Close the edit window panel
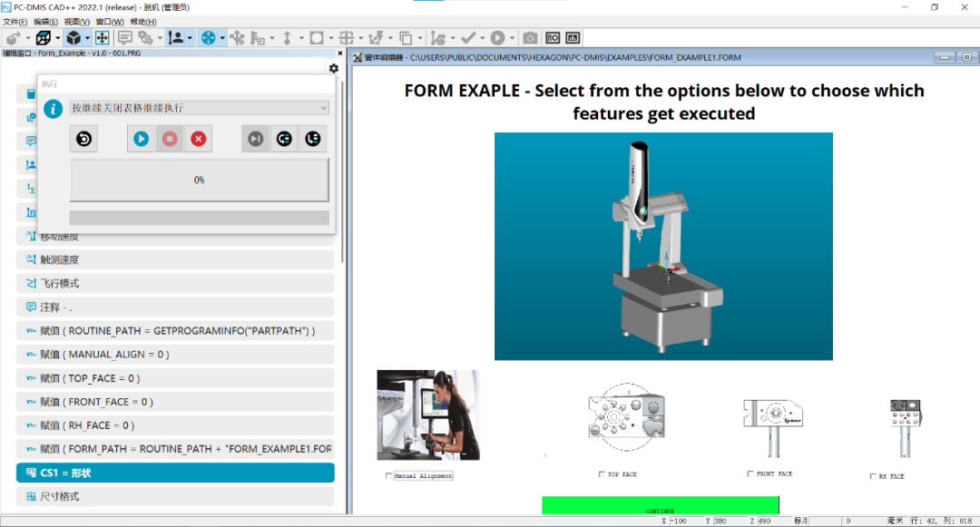Image resolution: width=980 pixels, height=527 pixels. click(x=340, y=54)
